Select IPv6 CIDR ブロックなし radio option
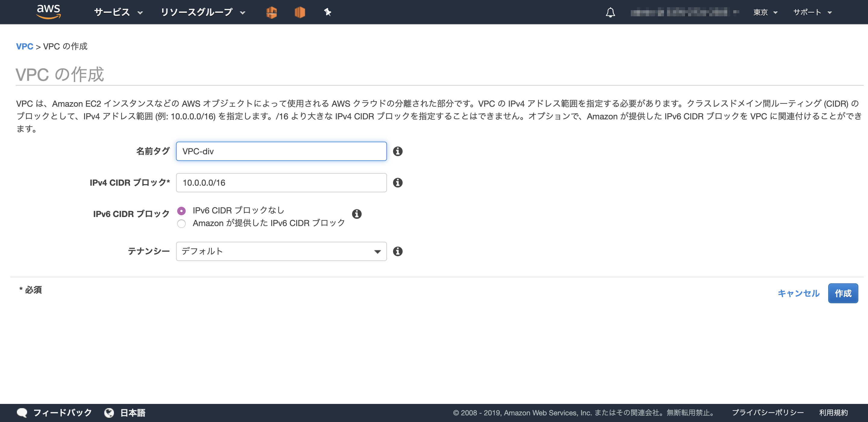 181,211
